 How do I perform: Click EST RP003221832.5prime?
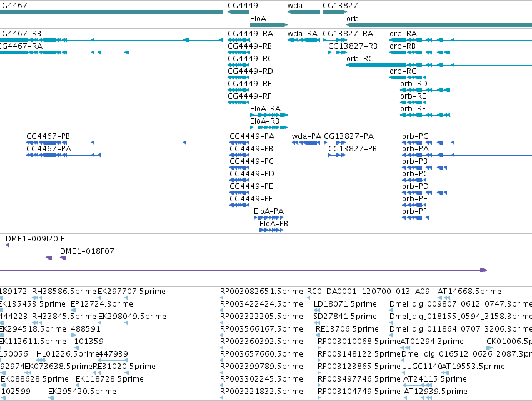click(221, 398)
